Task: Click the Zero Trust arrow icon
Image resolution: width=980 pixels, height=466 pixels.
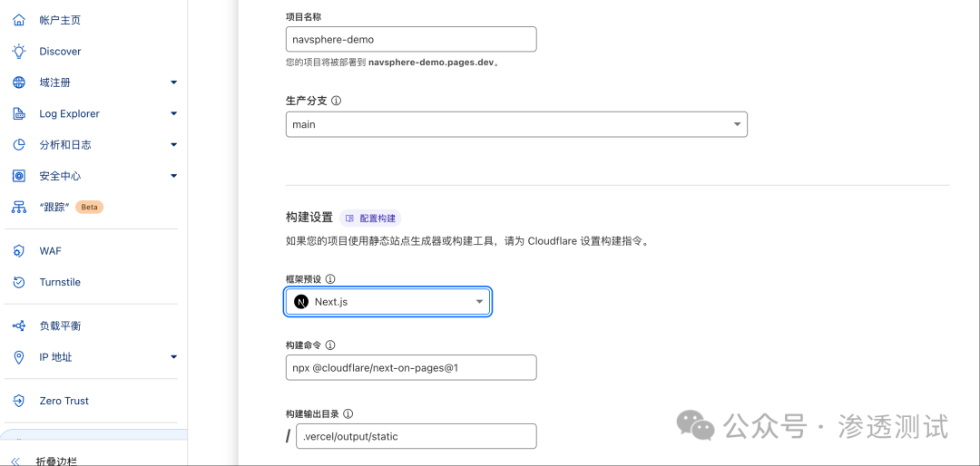Action: coord(19,401)
